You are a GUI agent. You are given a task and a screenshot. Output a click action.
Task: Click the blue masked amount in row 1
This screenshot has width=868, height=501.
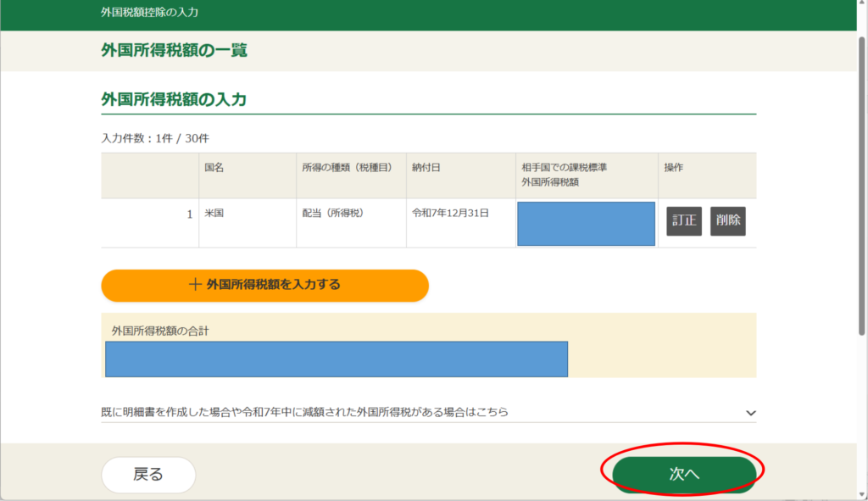coord(586,224)
